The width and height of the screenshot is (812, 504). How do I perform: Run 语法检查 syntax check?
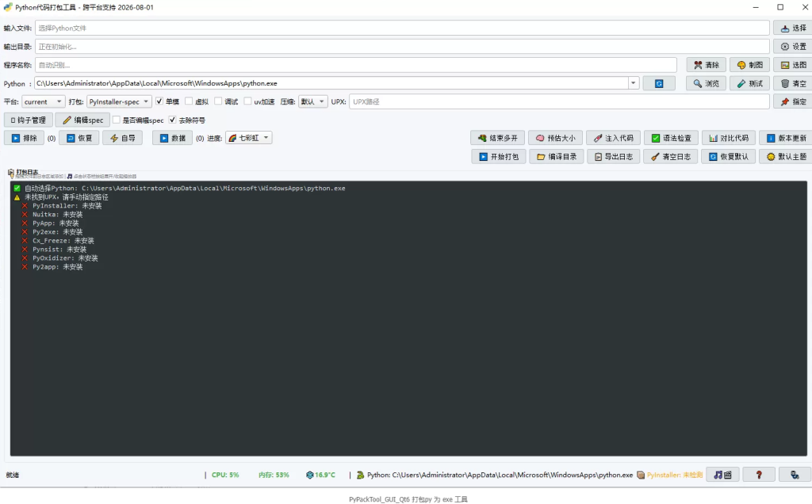pos(671,138)
